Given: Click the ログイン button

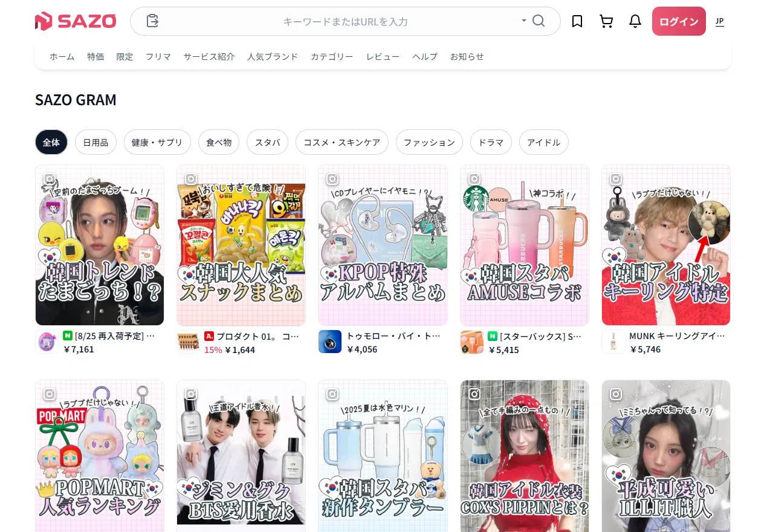Looking at the screenshot, I should point(679,21).
